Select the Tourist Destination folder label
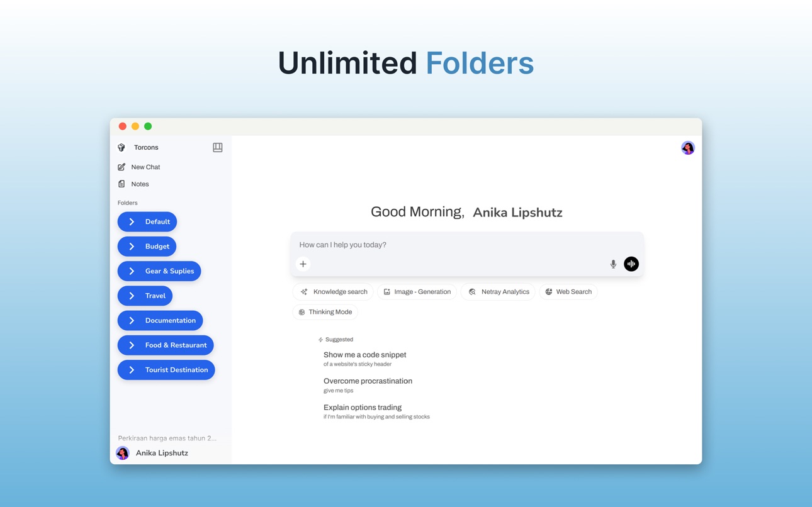The image size is (812, 507). click(177, 370)
